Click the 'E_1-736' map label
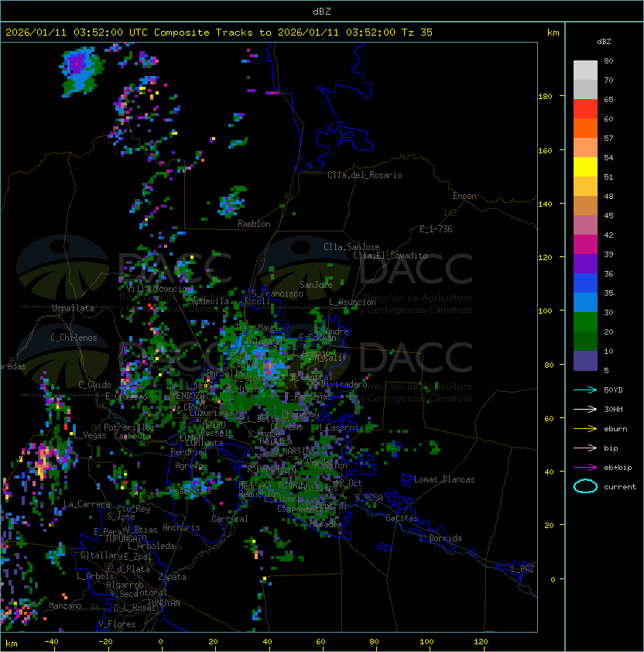 tap(436, 229)
